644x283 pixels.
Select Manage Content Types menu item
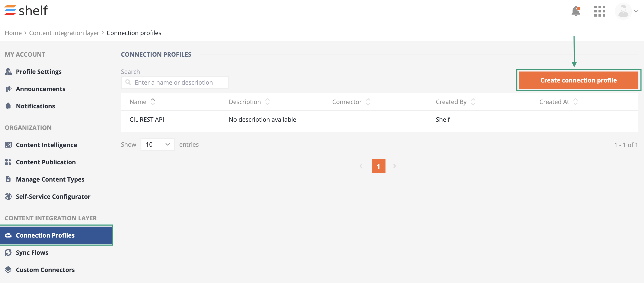(x=50, y=179)
